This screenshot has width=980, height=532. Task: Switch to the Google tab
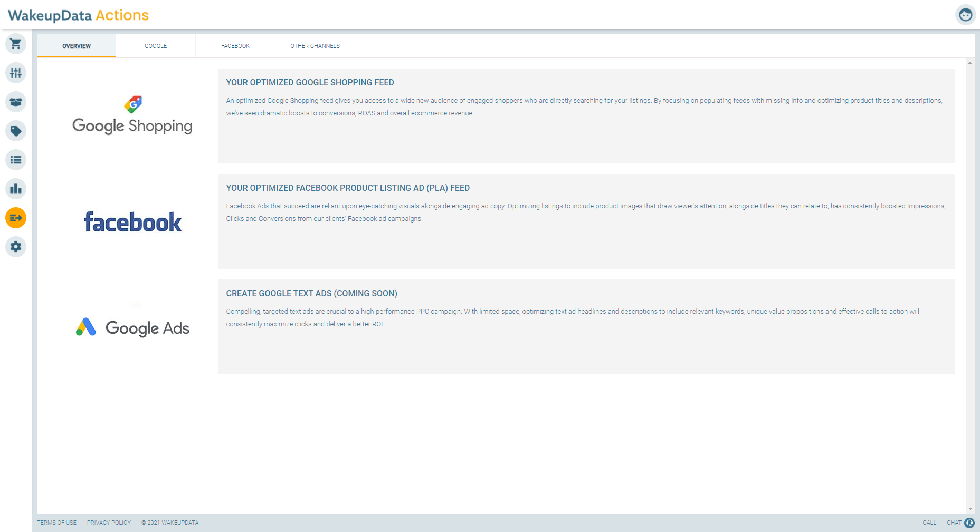tap(156, 46)
